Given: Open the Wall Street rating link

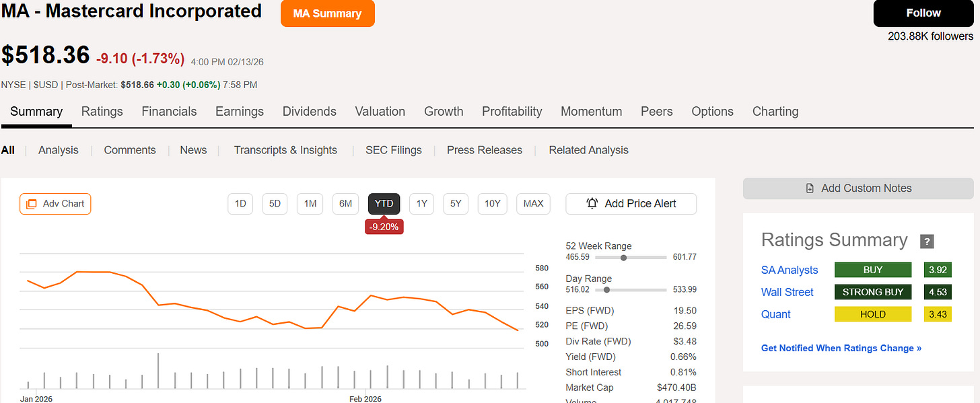Looking at the screenshot, I should 788,292.
